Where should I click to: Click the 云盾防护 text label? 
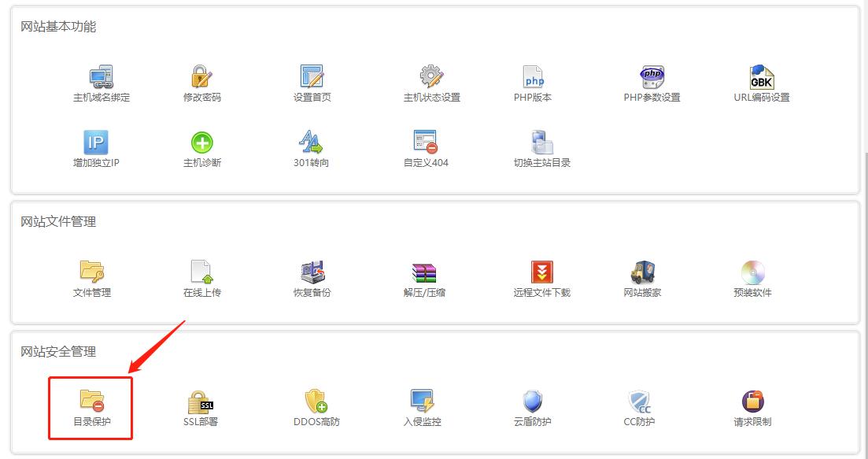[x=533, y=422]
